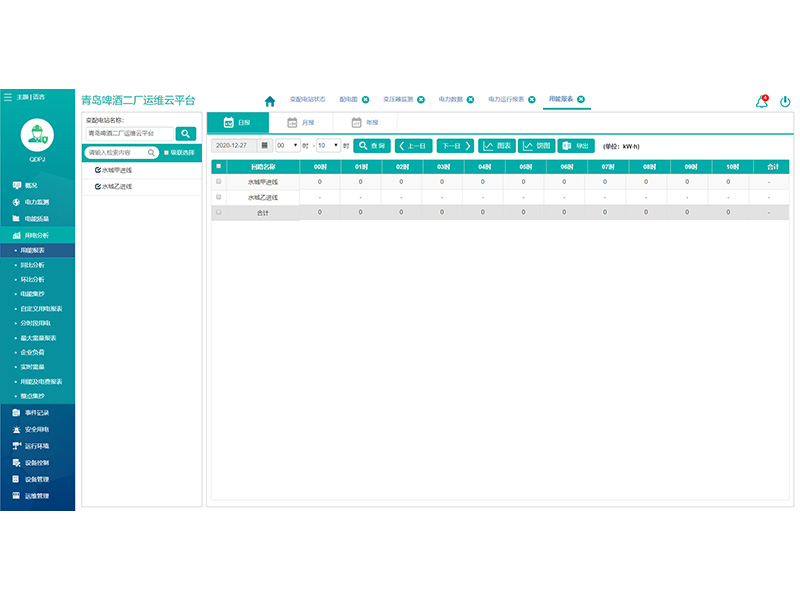Switch to the 月报 tab

click(x=300, y=122)
